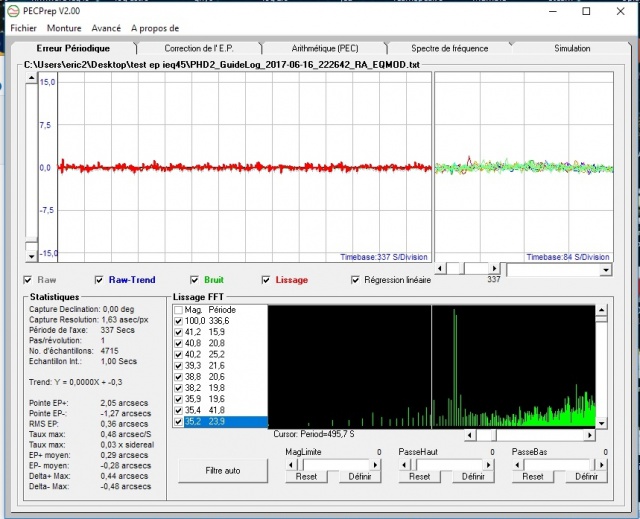
Task: Toggle the Raw checkbox
Action: (28, 280)
